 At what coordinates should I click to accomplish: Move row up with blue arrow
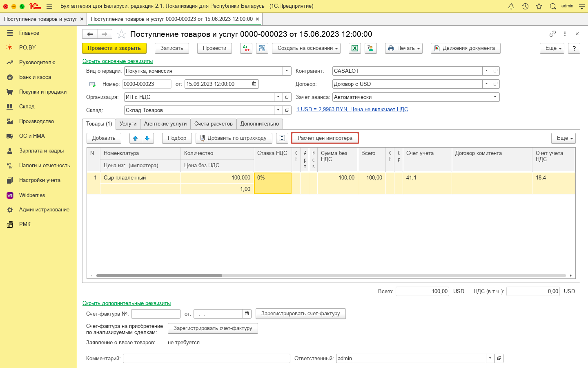[x=136, y=138]
